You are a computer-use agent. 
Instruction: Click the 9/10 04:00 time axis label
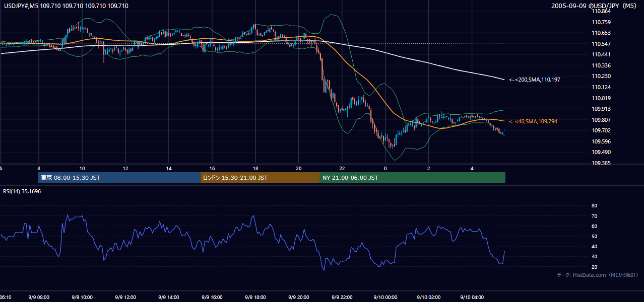[x=472, y=297]
